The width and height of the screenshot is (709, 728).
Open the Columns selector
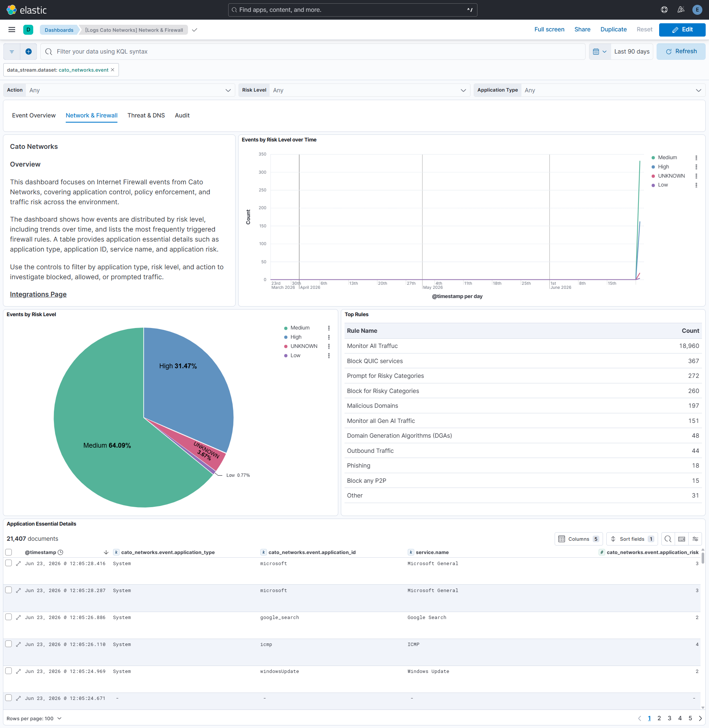579,539
